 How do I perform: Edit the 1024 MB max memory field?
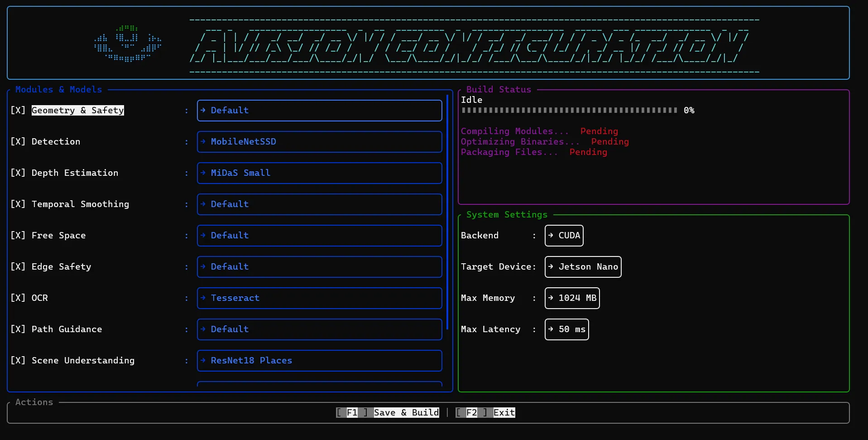tap(572, 298)
